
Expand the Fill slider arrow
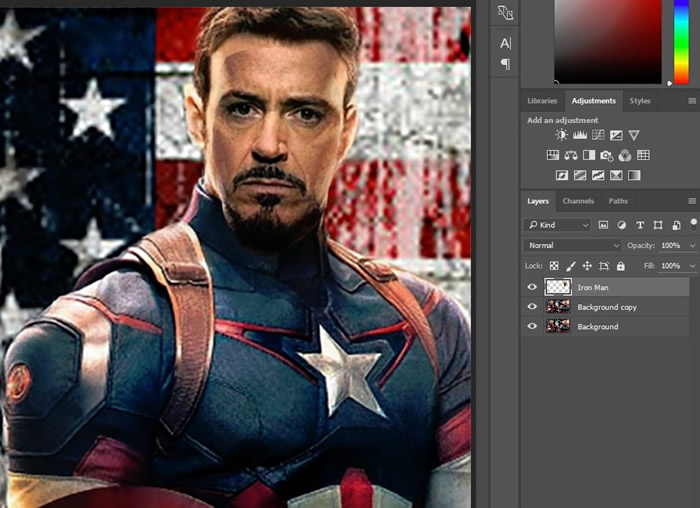point(692,266)
